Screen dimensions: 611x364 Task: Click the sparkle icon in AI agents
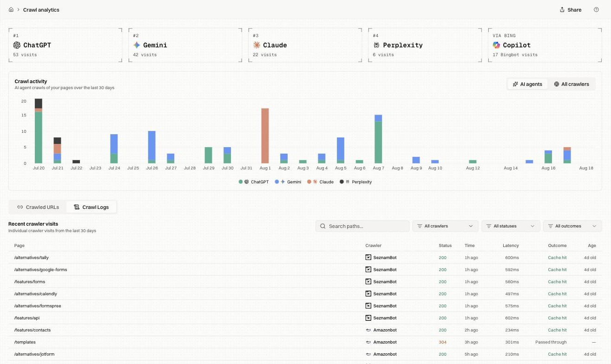coord(515,84)
